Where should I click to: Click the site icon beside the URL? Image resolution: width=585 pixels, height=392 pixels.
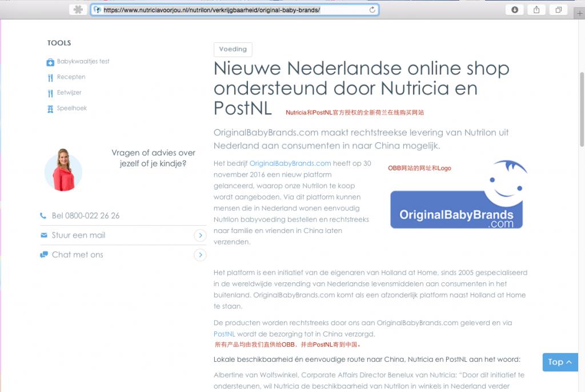[x=97, y=10]
